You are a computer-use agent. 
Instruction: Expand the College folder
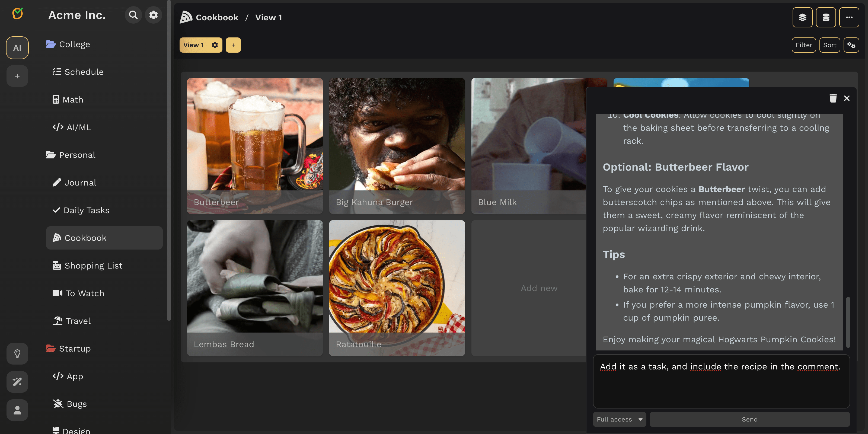68,44
